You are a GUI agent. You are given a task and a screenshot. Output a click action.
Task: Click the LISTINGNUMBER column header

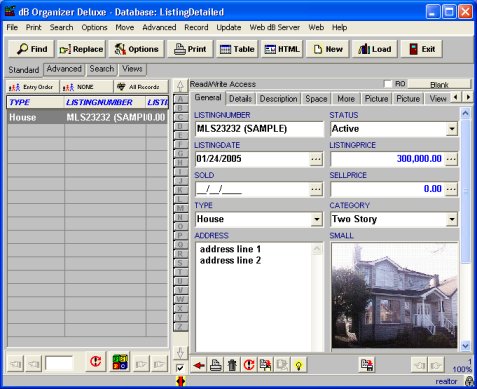(105, 102)
